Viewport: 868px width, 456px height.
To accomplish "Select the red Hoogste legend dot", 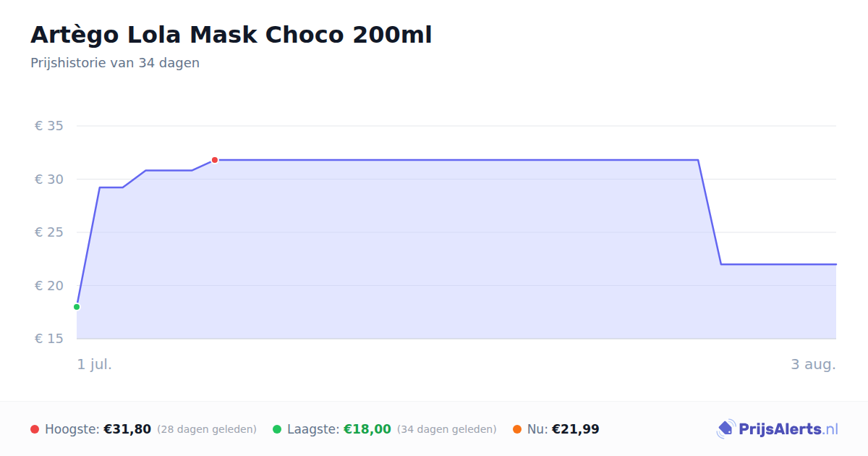I will [x=35, y=429].
